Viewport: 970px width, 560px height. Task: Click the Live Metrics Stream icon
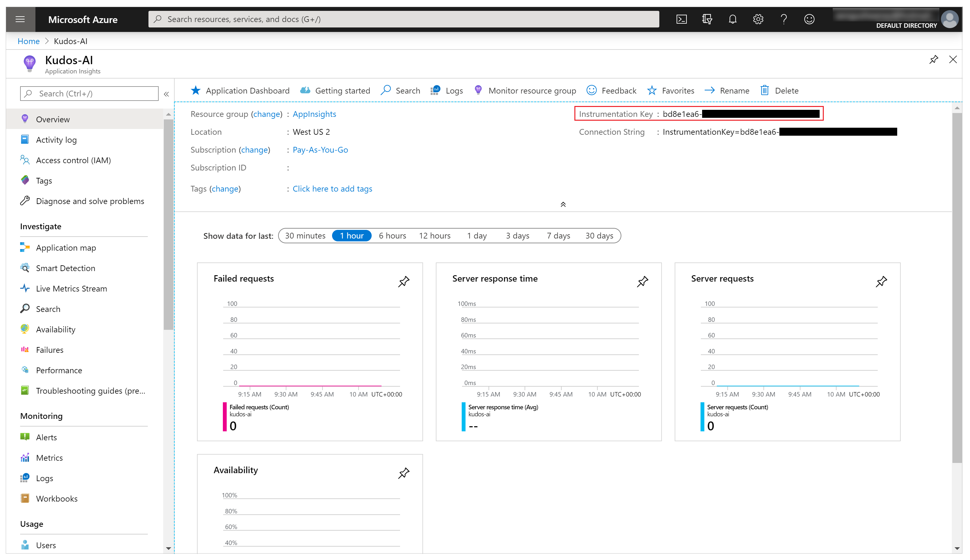[25, 288]
